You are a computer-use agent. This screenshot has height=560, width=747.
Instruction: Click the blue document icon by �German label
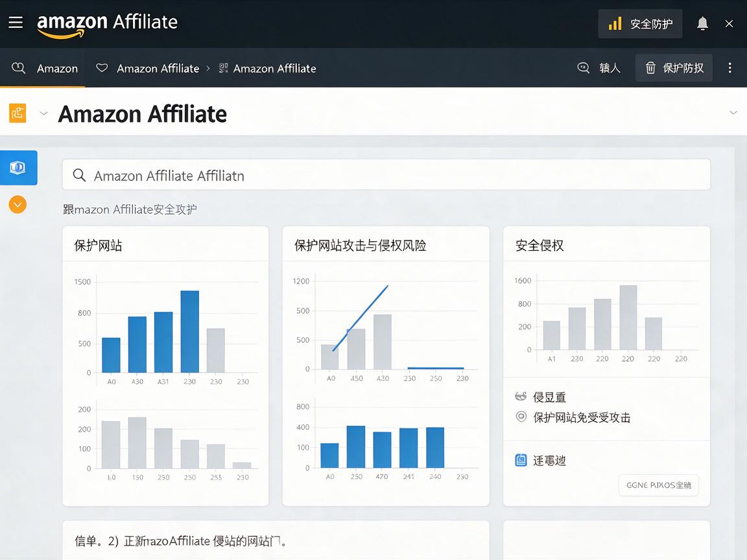[x=521, y=460]
